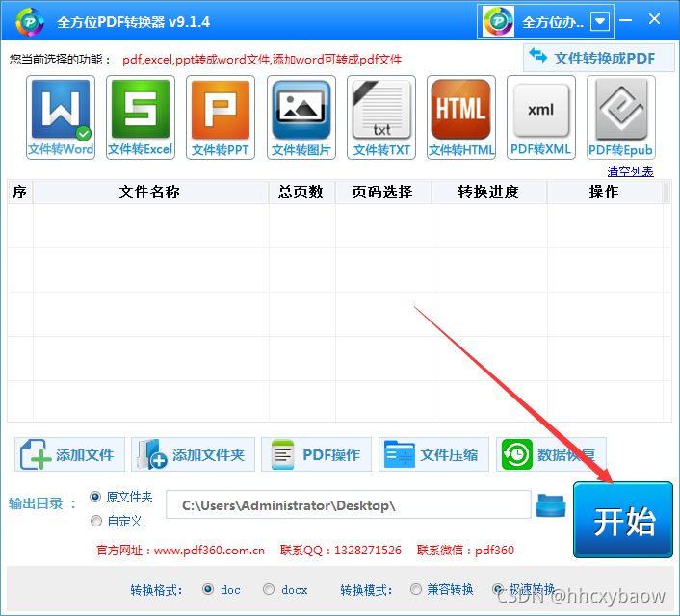Start conversion with the 开始 button

click(623, 520)
